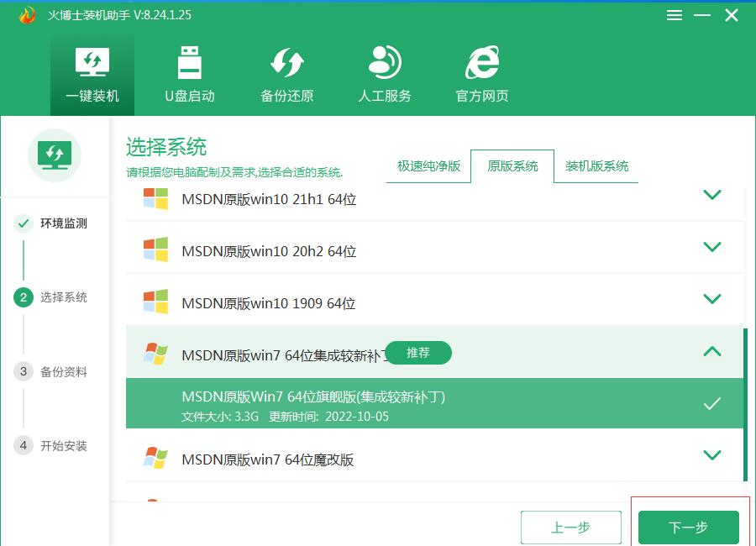Click 文件大小: 3.3G text
The width and height of the screenshot is (756, 546).
[220, 417]
